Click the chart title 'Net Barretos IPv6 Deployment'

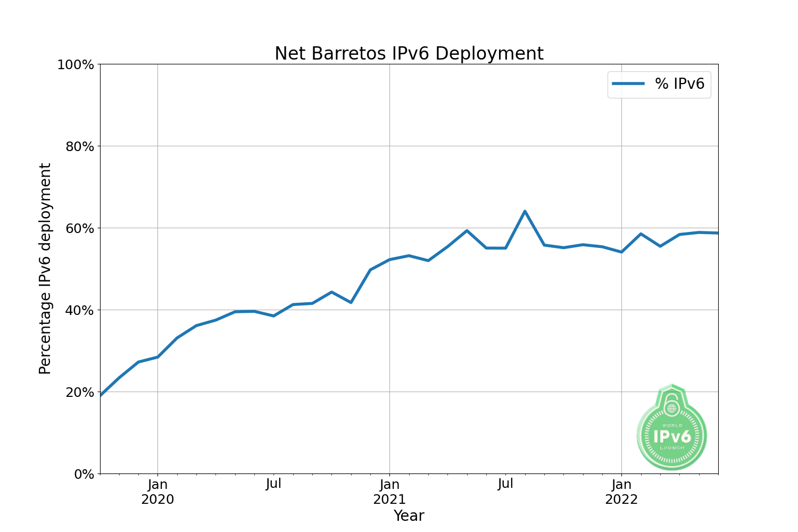point(409,54)
